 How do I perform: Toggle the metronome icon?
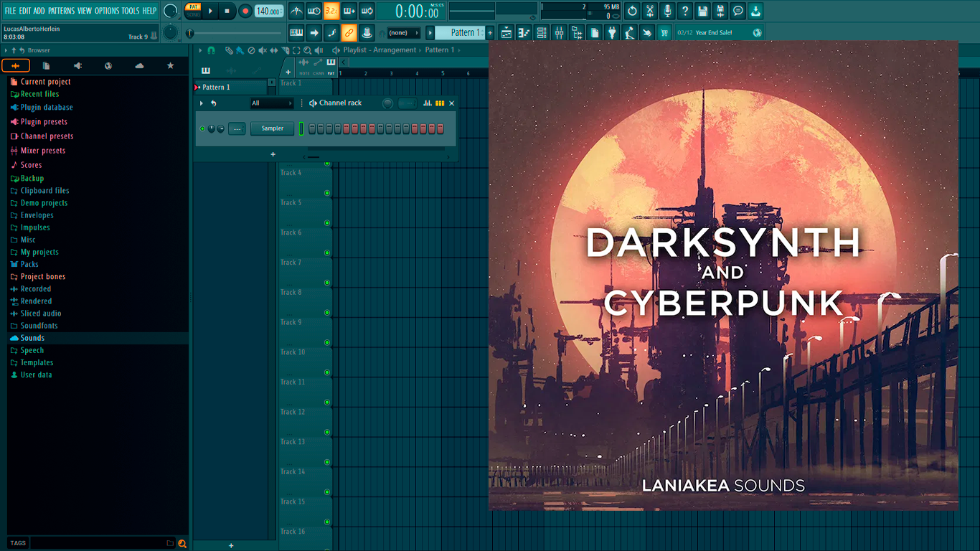click(296, 11)
